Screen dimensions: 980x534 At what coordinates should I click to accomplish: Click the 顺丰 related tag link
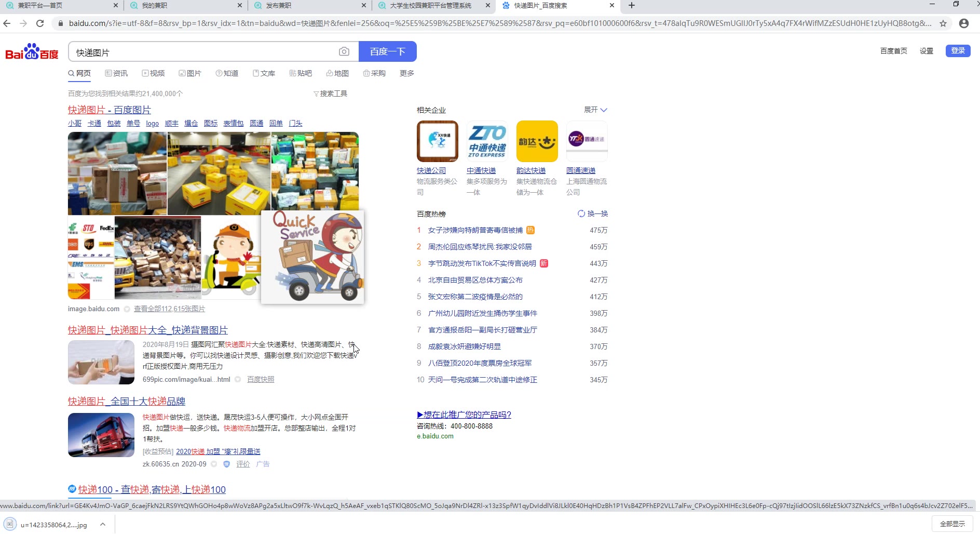pos(171,123)
